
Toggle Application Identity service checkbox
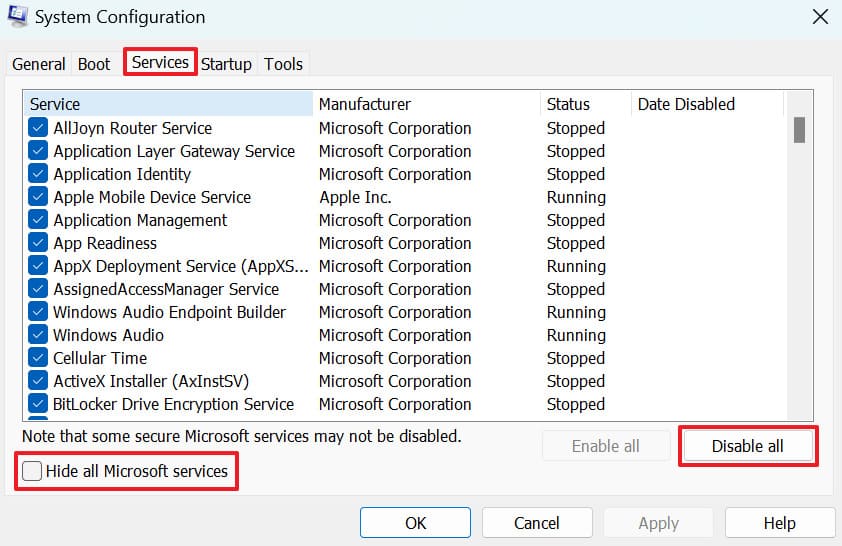38,174
